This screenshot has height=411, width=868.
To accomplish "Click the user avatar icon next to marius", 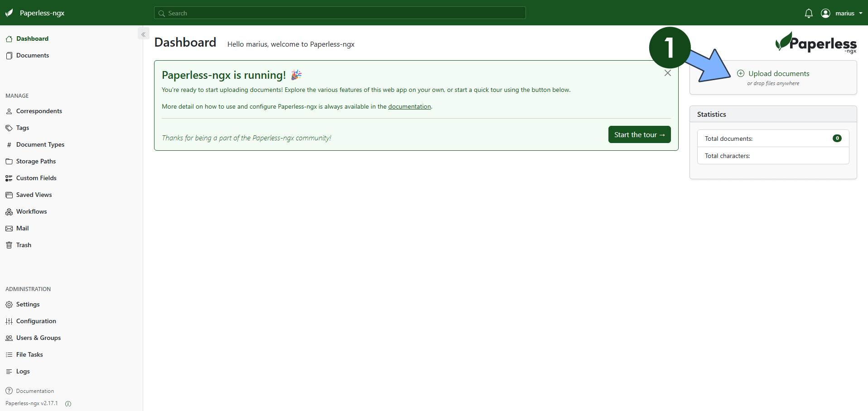I will tap(825, 13).
